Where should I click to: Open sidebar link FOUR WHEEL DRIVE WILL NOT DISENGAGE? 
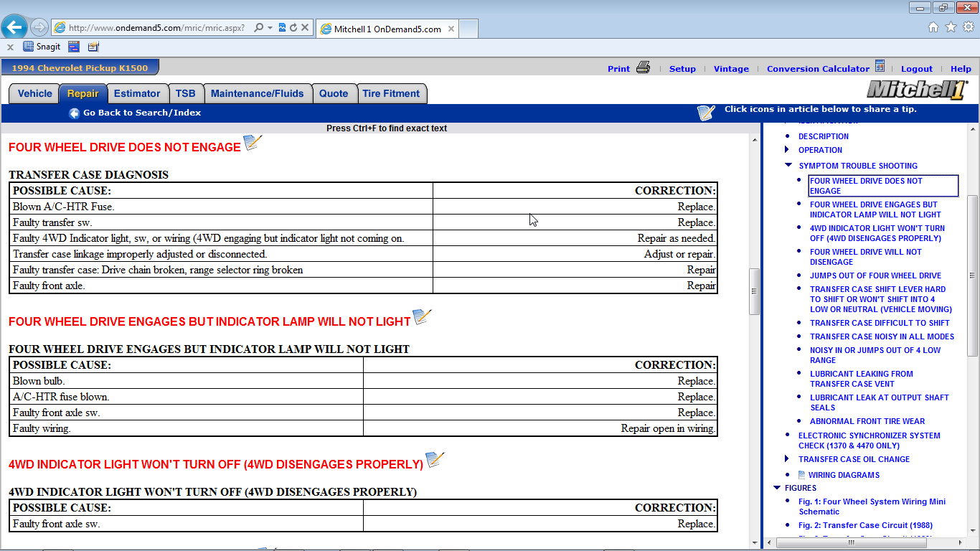(866, 257)
